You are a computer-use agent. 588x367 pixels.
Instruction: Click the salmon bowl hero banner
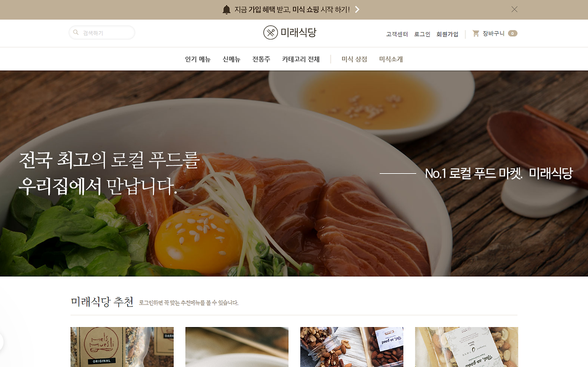click(294, 174)
